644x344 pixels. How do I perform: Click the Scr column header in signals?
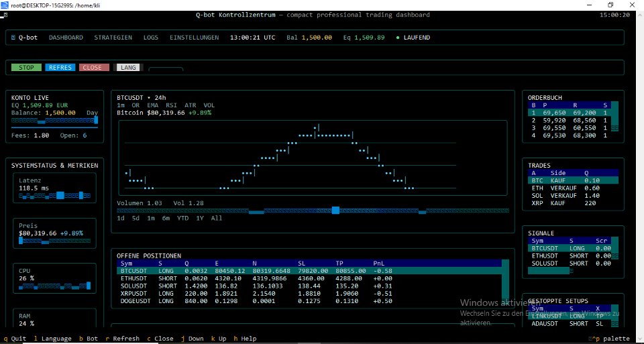tap(601, 241)
